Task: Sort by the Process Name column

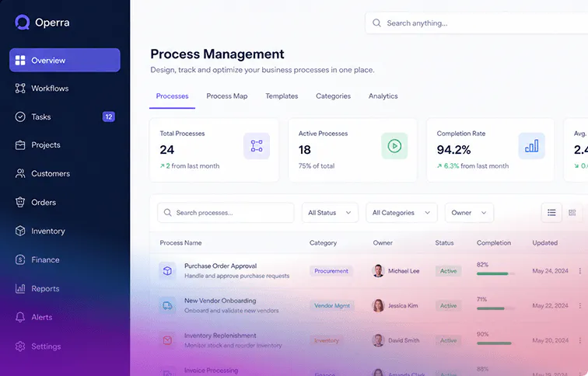Action: click(x=180, y=242)
